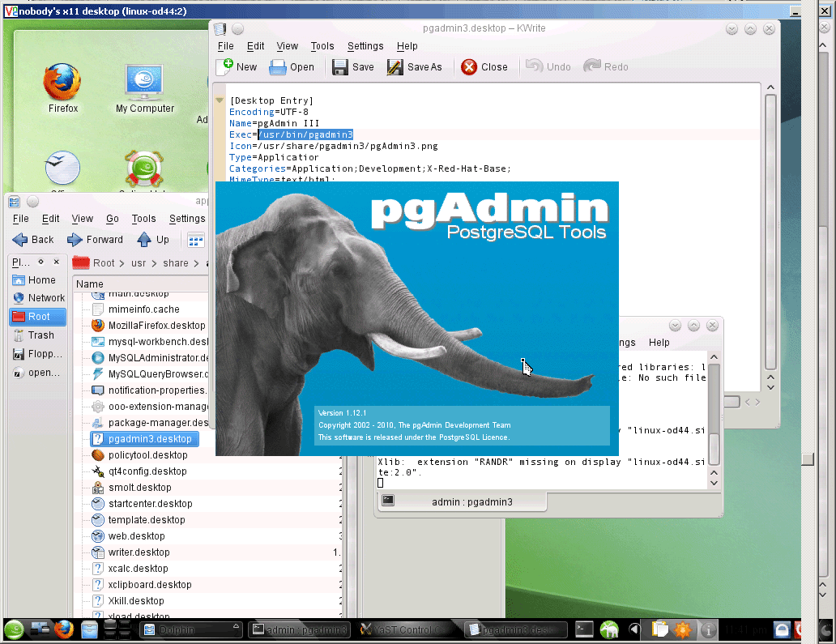The image size is (836, 644).
Task: Save the pgadmin3.desktop file
Action: coord(353,66)
